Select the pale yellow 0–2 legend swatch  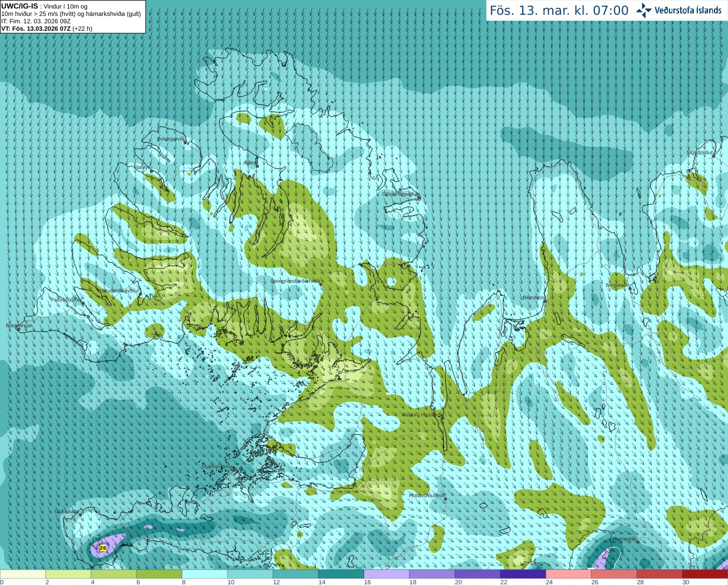(x=23, y=574)
